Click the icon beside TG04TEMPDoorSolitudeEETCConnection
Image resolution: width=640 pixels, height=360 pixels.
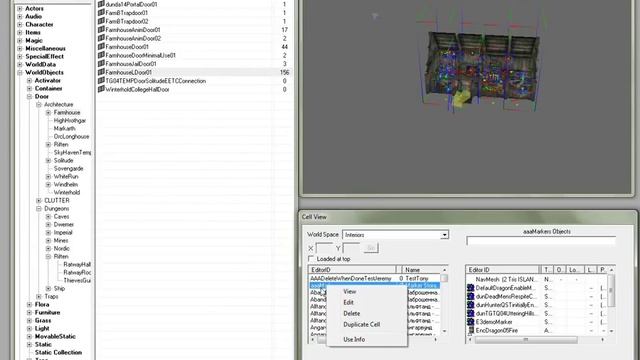101,81
